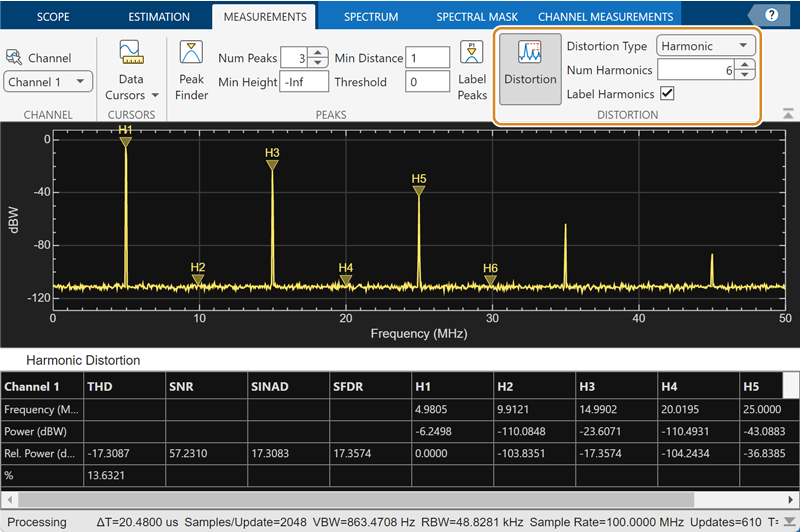Click the SFDR column header

coord(370,386)
